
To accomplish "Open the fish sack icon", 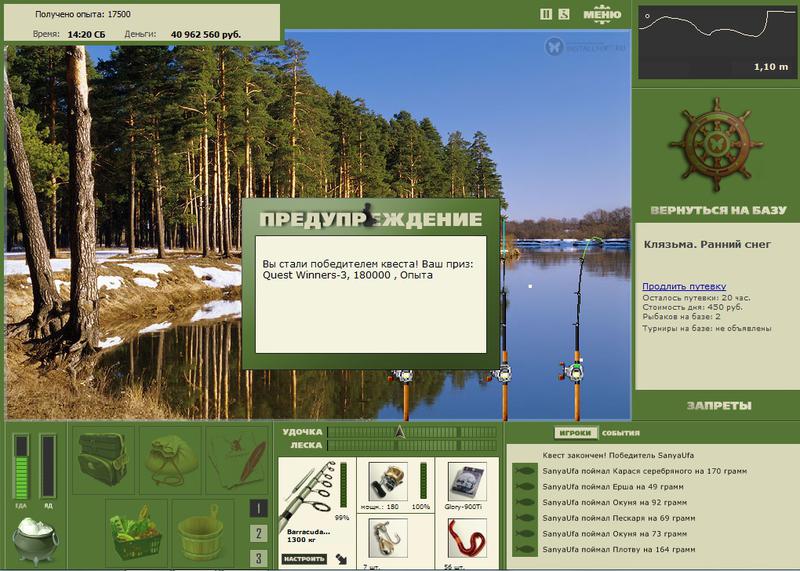I will click(170, 460).
